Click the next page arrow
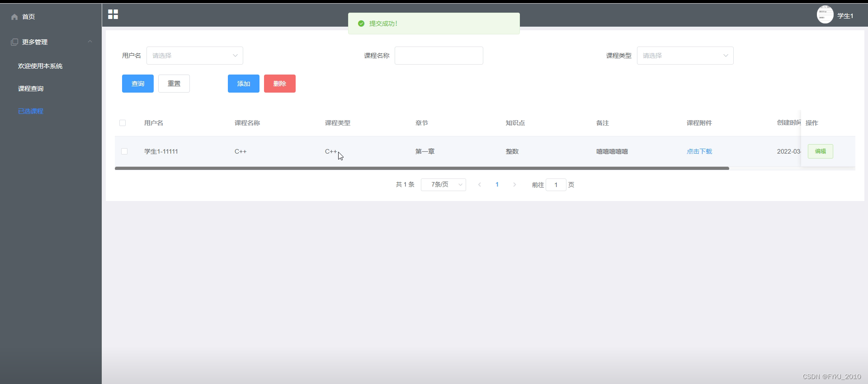 pyautogui.click(x=514, y=185)
